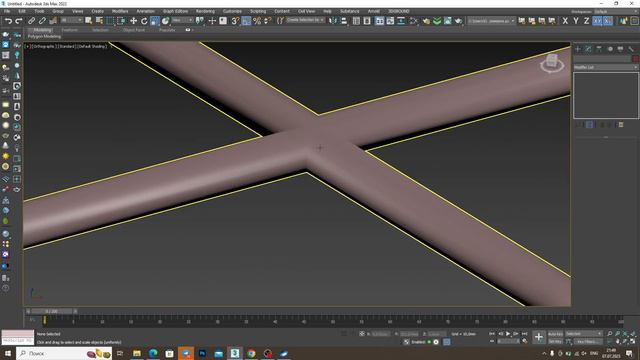Open the Schematic View icon
Image resolution: width=640 pixels, height=360 pixels.
tap(401, 21)
